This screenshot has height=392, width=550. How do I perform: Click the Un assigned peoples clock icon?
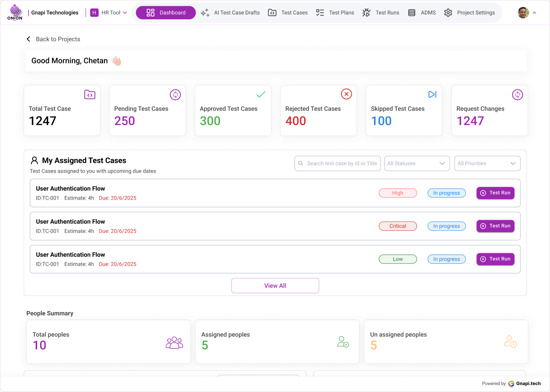[510, 341]
